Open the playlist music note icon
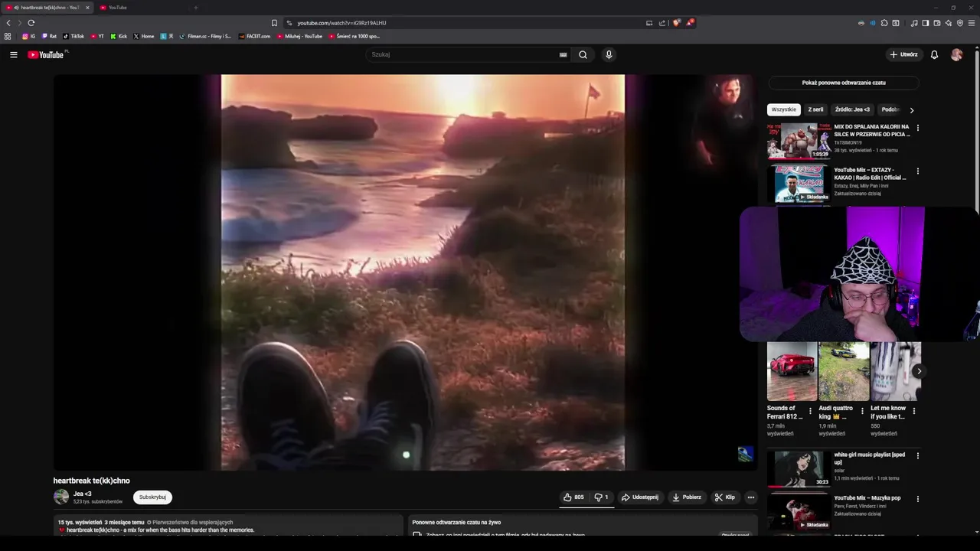This screenshot has width=980, height=551. tap(914, 23)
